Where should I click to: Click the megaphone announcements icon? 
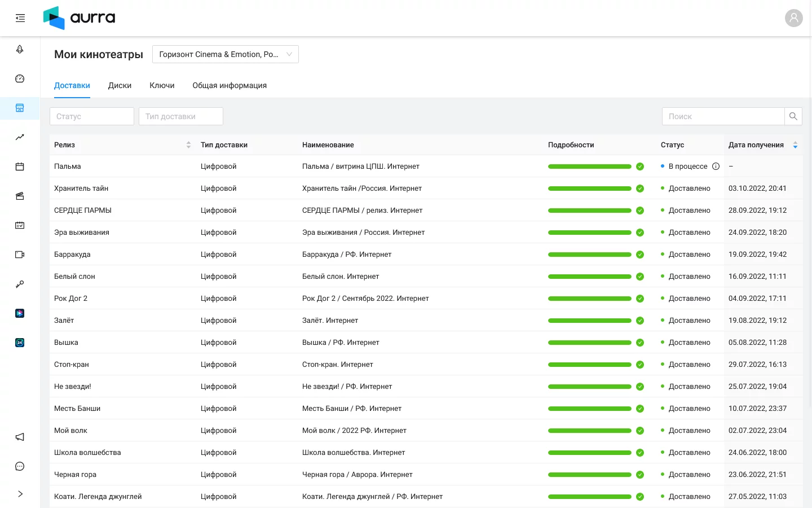point(20,437)
